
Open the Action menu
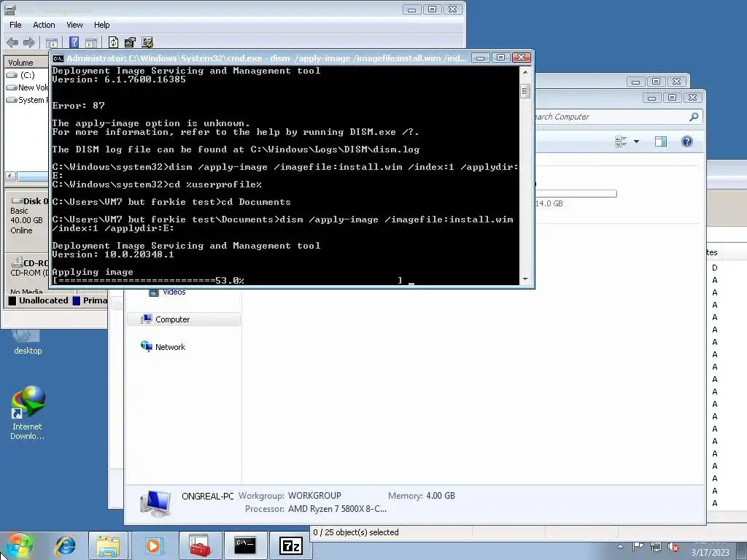click(44, 25)
